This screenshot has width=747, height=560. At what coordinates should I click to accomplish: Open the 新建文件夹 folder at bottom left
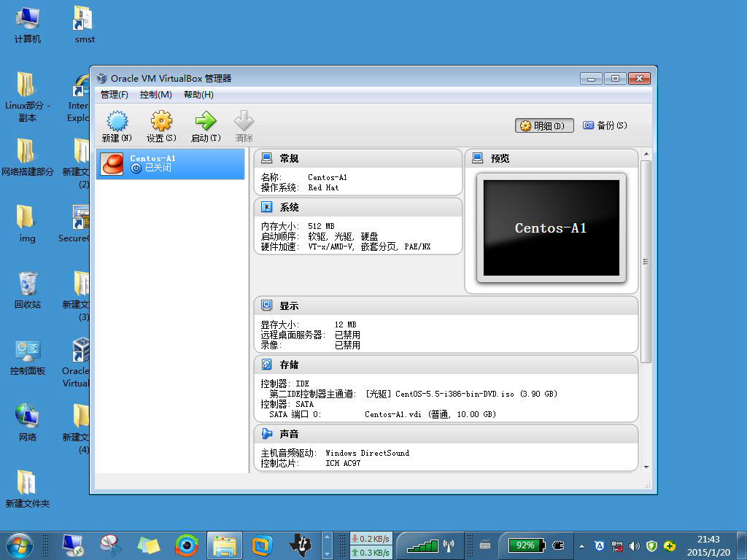pyautogui.click(x=27, y=489)
